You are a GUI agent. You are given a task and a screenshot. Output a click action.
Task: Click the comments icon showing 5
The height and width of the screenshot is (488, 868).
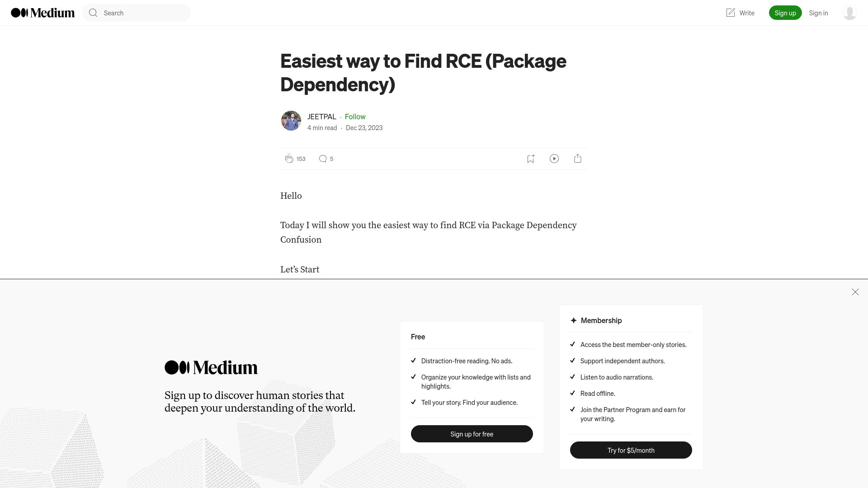(x=322, y=159)
